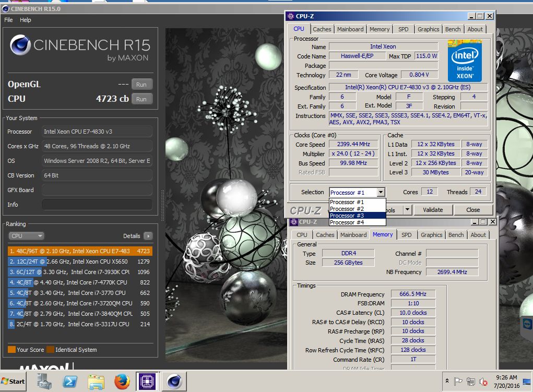Click the Info input field in Cinebench
Screen dimensions: 533x392
pos(97,205)
